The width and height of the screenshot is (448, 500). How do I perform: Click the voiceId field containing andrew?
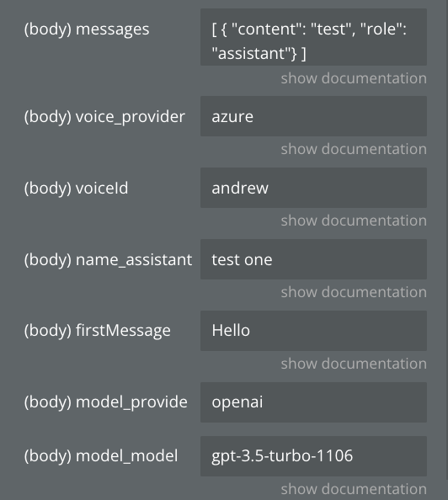point(313,188)
